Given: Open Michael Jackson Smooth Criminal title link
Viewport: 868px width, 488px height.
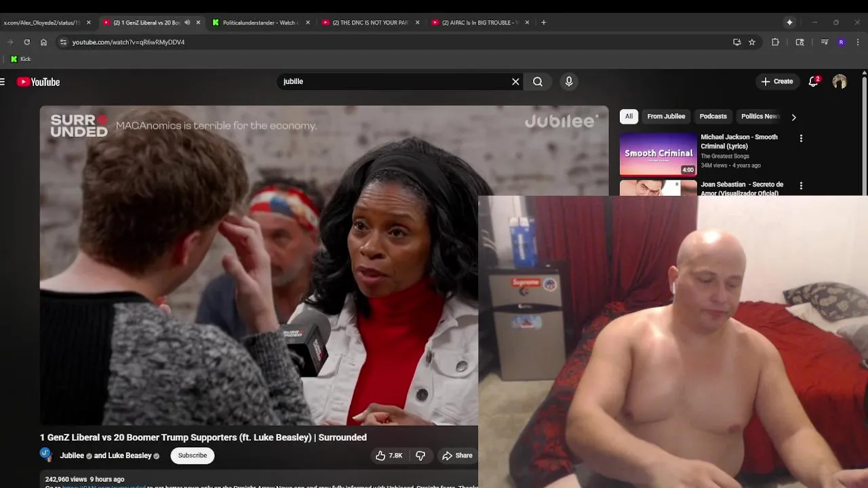Looking at the screenshot, I should click(739, 142).
